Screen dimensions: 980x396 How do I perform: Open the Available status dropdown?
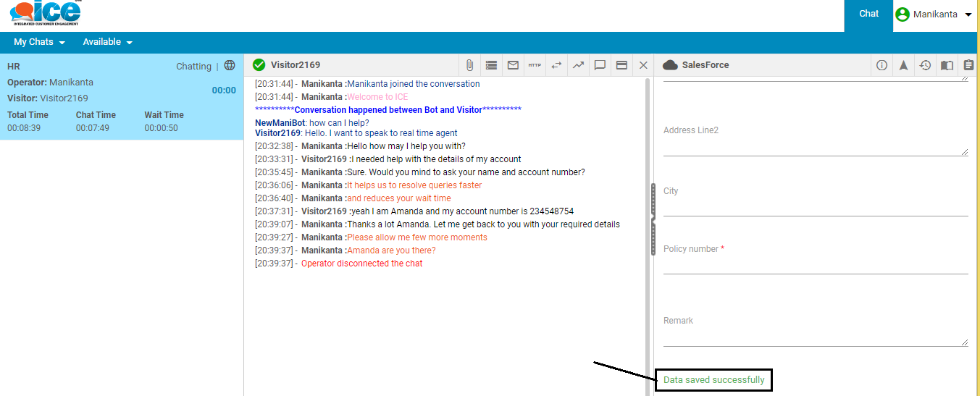tap(107, 42)
